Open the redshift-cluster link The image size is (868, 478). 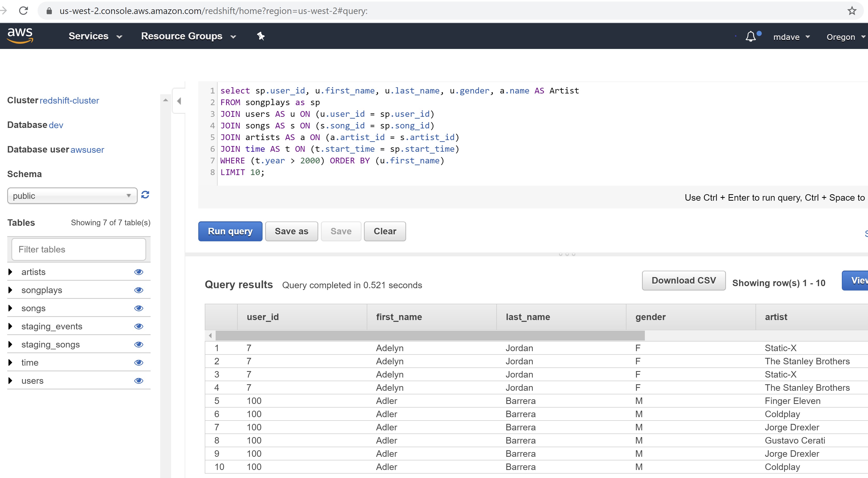point(69,101)
